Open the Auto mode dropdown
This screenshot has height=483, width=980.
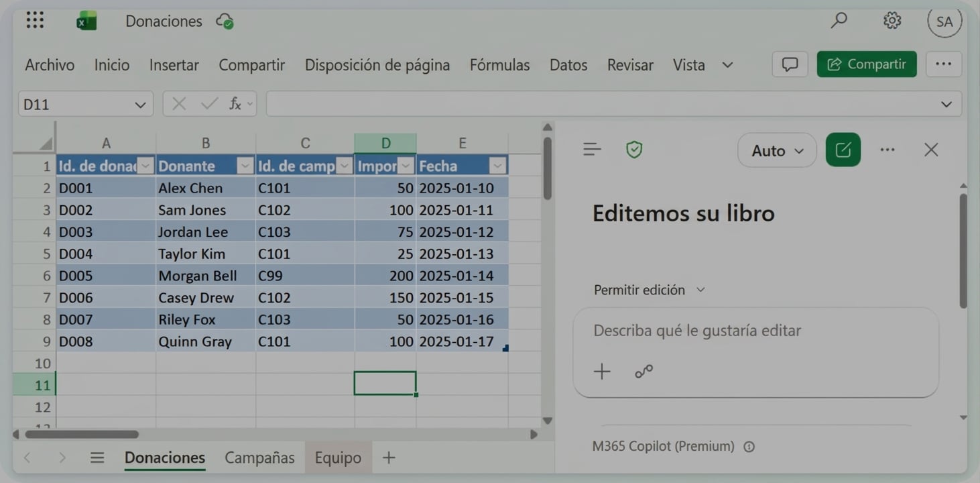777,150
